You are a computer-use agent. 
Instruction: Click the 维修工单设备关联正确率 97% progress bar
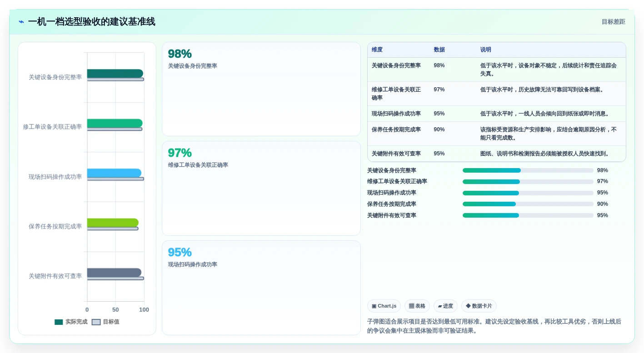[528, 182]
